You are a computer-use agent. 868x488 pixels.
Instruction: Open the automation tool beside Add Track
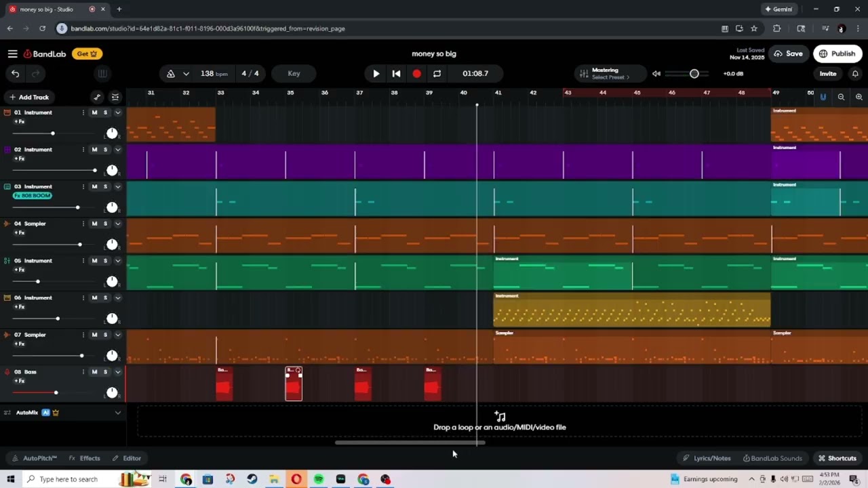pos(97,97)
